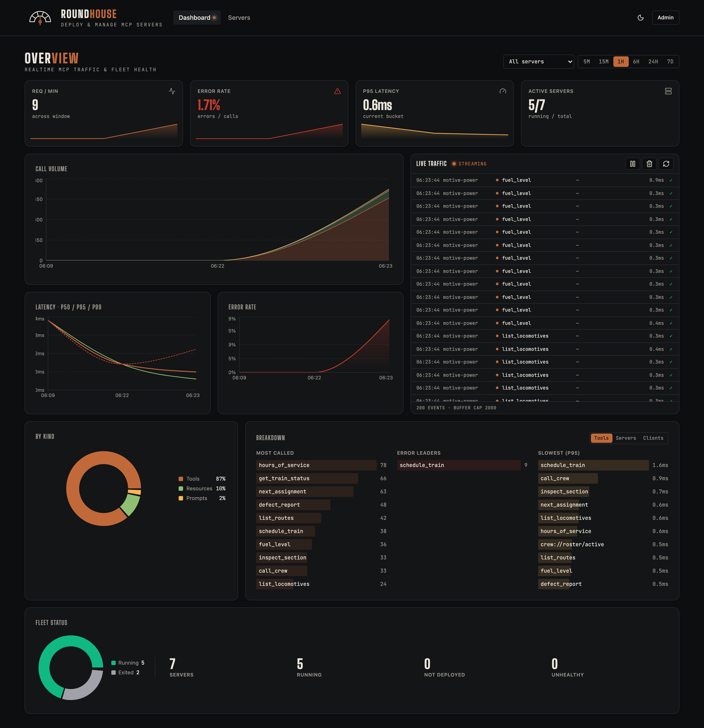Select the 24H time range

(653, 62)
